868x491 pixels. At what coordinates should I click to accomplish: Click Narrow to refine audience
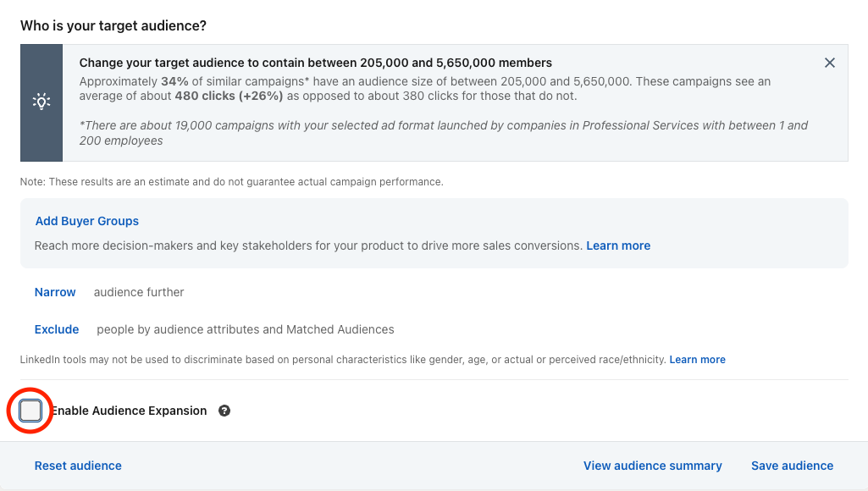tap(55, 292)
